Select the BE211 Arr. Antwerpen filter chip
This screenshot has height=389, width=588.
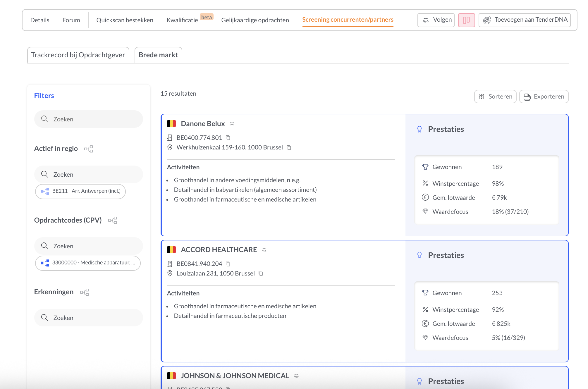point(80,191)
